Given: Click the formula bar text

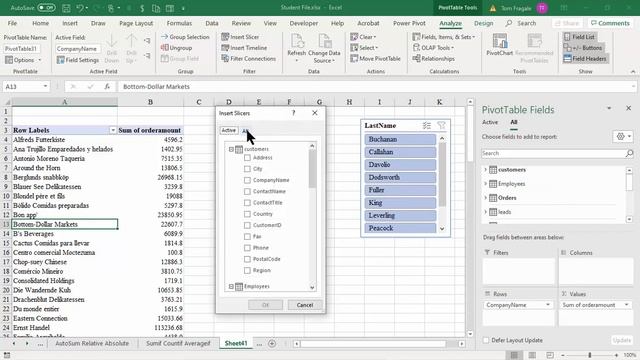Looking at the screenshot, I should pos(156,87).
